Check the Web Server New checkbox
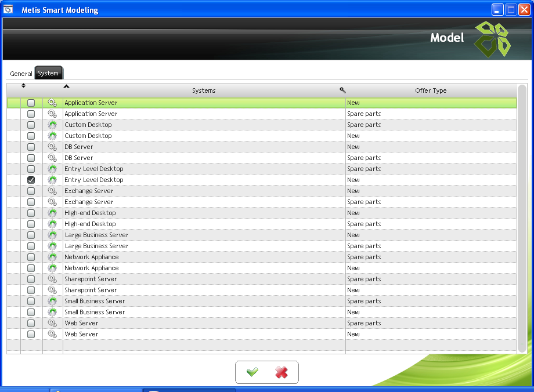The image size is (534, 392). (31, 334)
